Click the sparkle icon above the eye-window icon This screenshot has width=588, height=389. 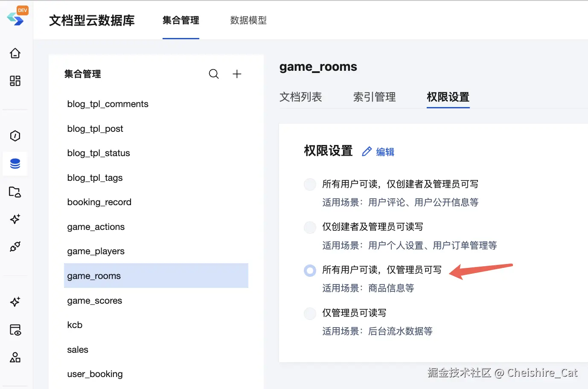point(15,302)
